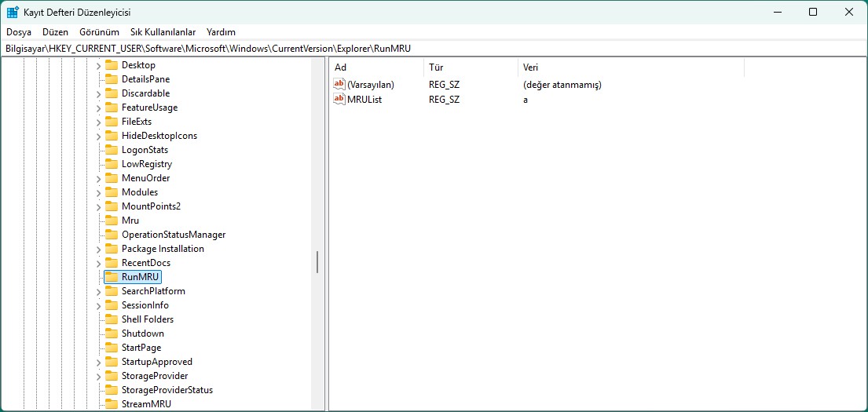Image resolution: width=868 pixels, height=412 pixels.
Task: Expand the FeatureUsage key
Action: 98,108
